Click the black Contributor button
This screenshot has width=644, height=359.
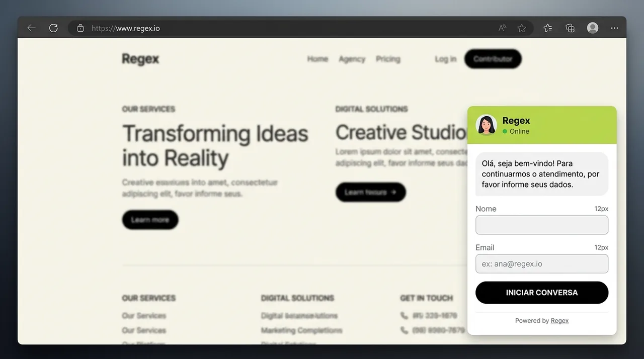493,59
